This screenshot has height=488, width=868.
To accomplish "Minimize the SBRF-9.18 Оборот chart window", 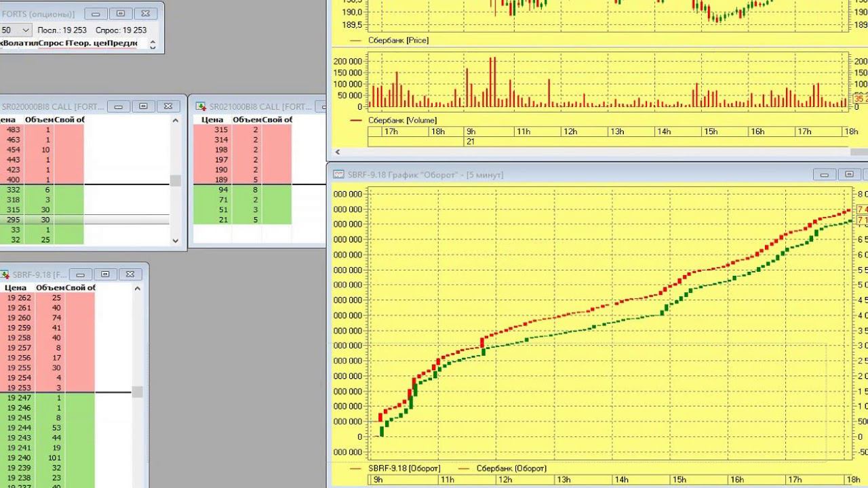I will (x=825, y=175).
